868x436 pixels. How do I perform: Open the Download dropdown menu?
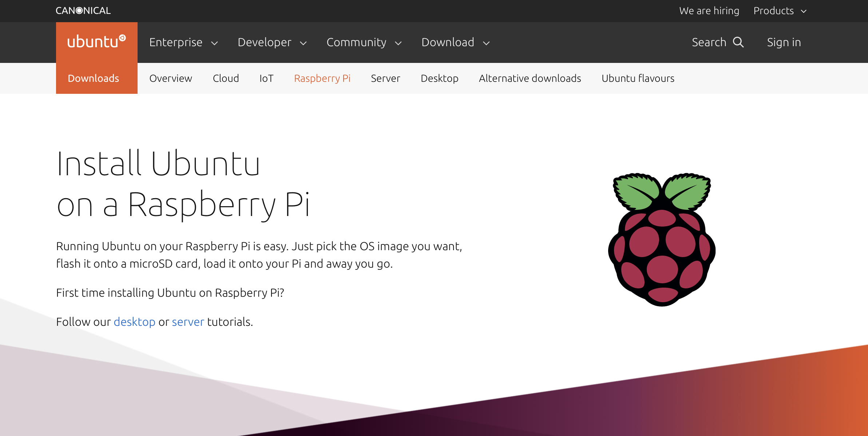[455, 43]
